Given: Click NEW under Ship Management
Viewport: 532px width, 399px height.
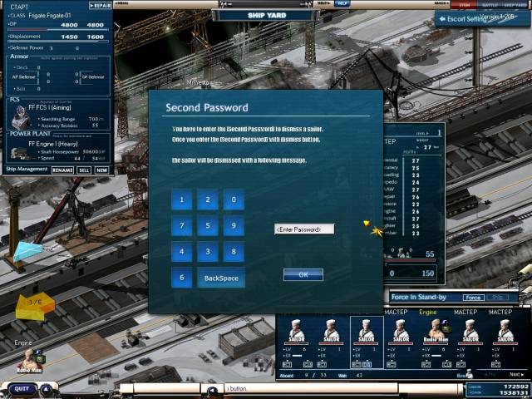Looking at the screenshot, I should tap(101, 170).
